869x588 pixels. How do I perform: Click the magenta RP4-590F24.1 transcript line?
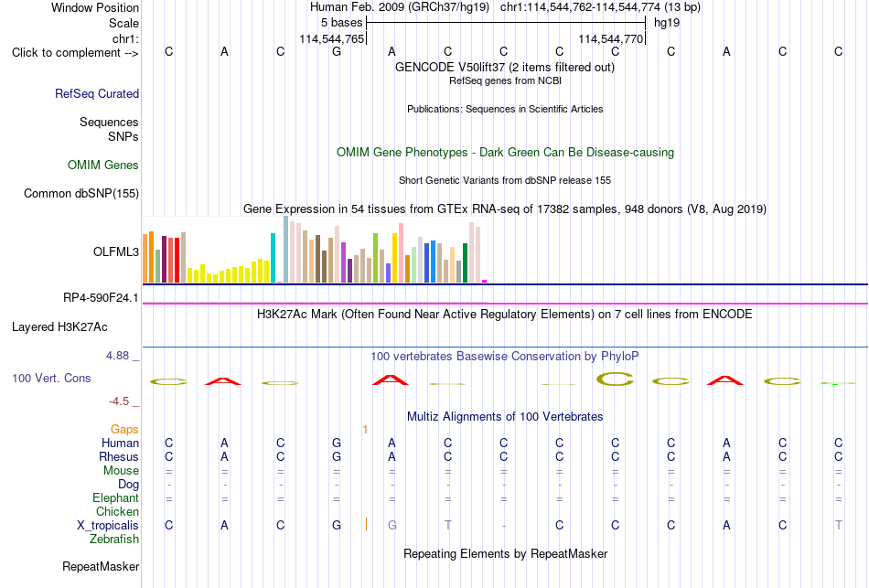(x=506, y=303)
